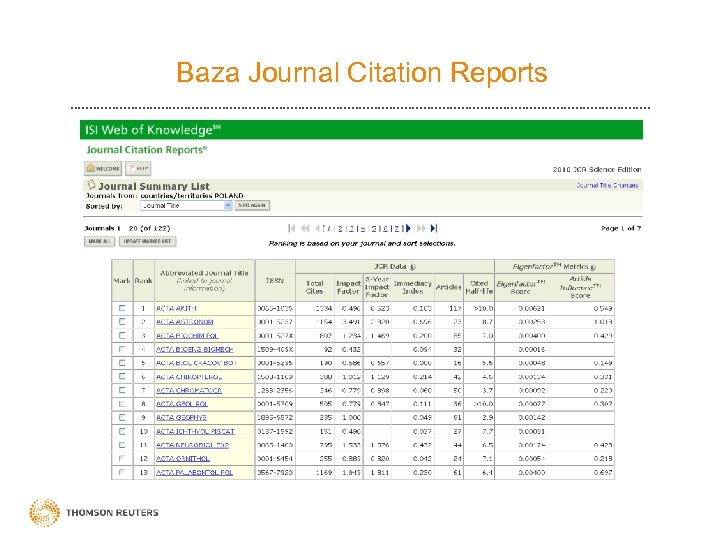The image size is (720, 540).
Task: Mark checkbox for ACTA GEOL POL
Action: [122, 404]
